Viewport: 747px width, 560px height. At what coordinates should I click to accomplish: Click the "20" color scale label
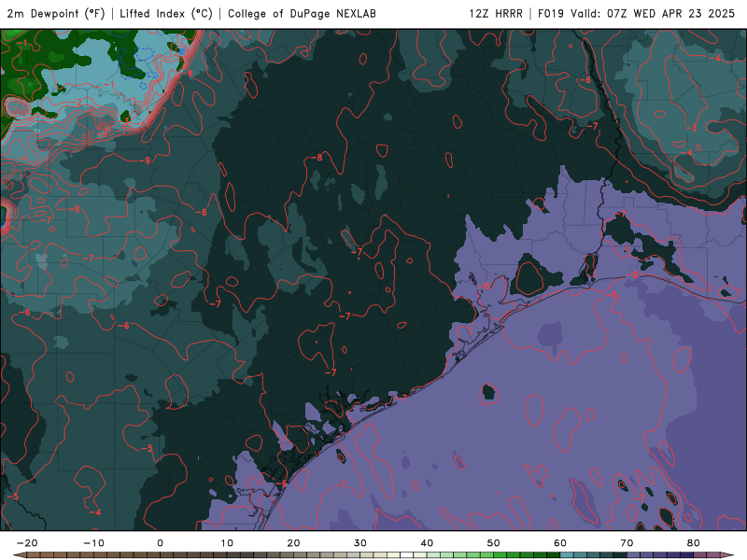(x=293, y=543)
